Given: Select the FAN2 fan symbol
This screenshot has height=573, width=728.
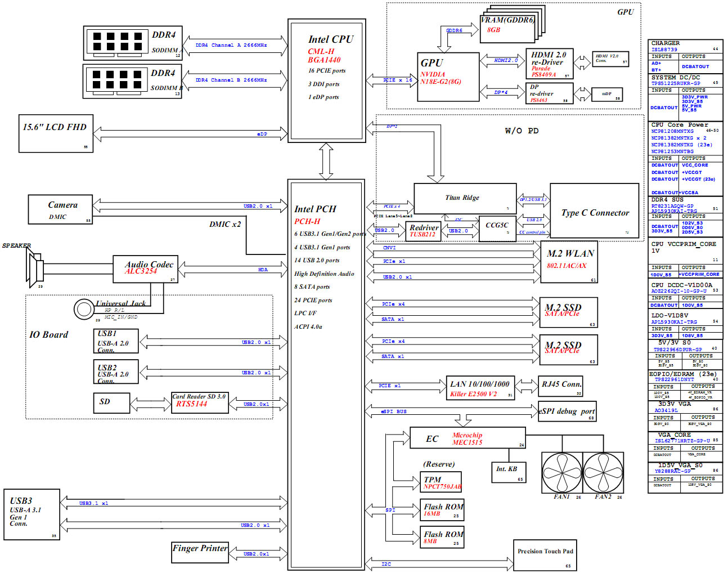Looking at the screenshot, I should click(x=603, y=472).
